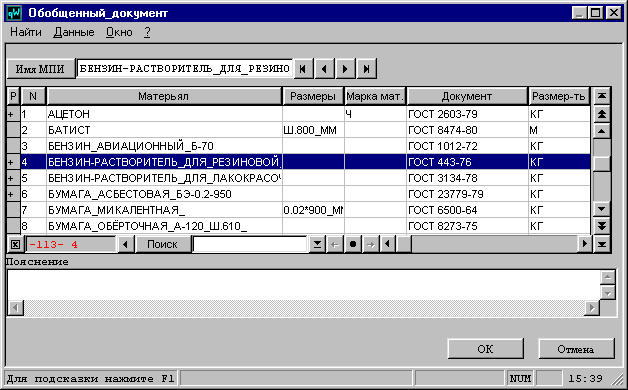Click the Документ column header

pyautogui.click(x=467, y=96)
